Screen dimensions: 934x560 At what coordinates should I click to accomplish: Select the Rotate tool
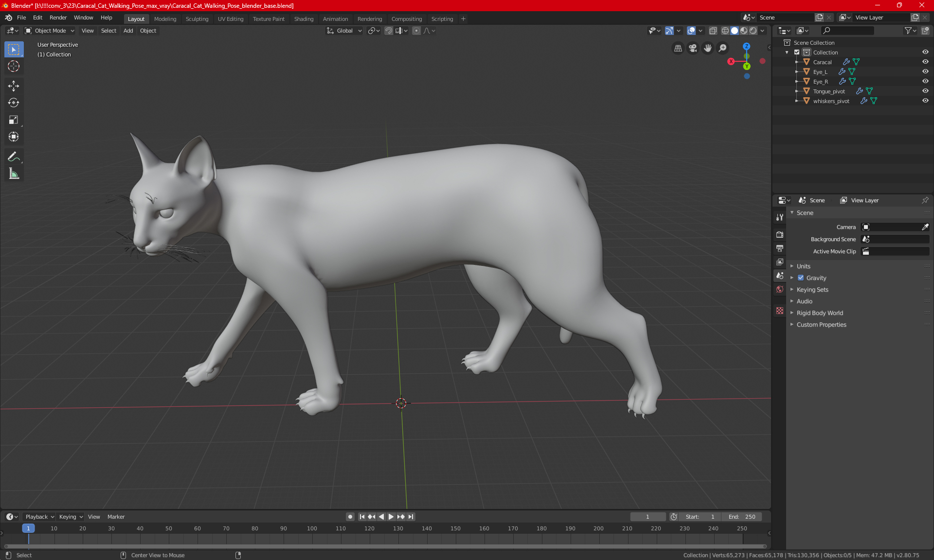14,103
